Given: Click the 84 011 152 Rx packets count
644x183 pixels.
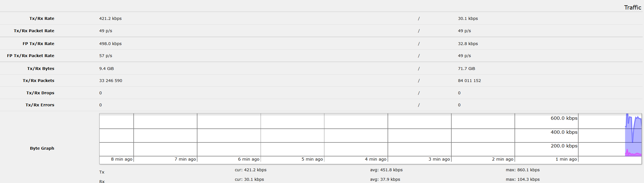Looking at the screenshot, I should 469,81.
